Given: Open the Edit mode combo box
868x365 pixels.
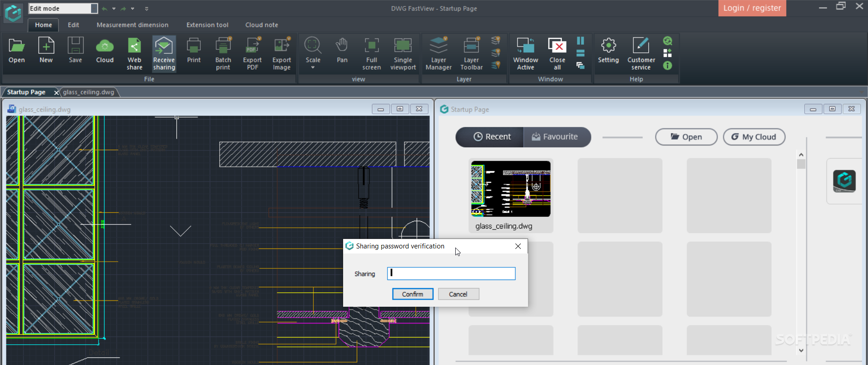Looking at the screenshot, I should pos(63,9).
